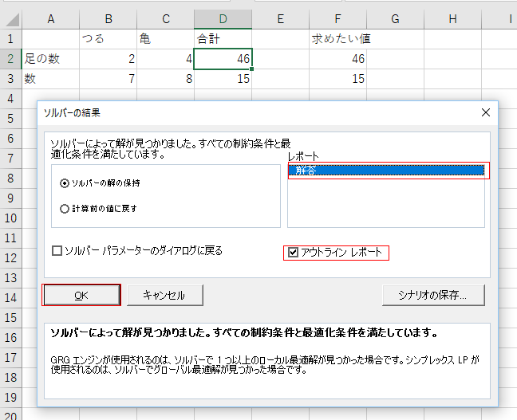Screen dimensions: 517x420
Task: Close the ソルバーの結果 dialog
Action: click(485, 112)
